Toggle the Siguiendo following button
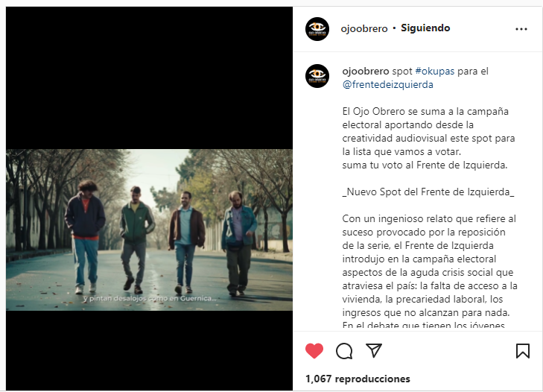The height and width of the screenshot is (392, 543). coord(425,28)
